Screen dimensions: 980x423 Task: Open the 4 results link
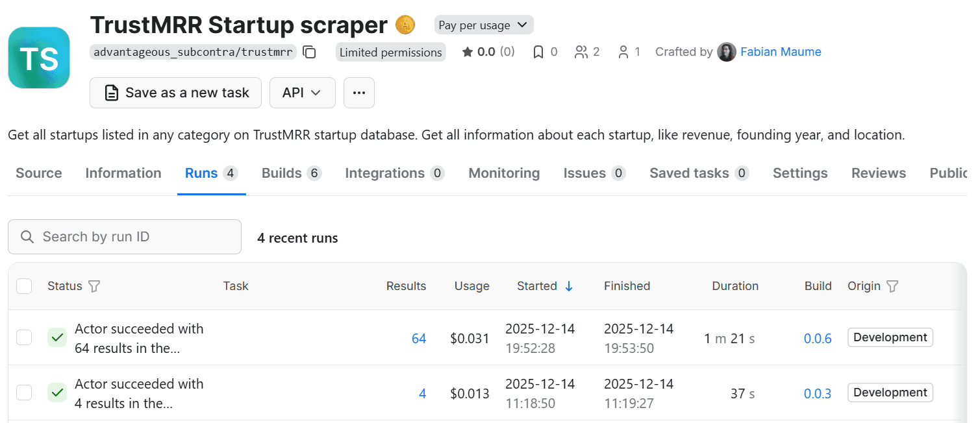[423, 394]
